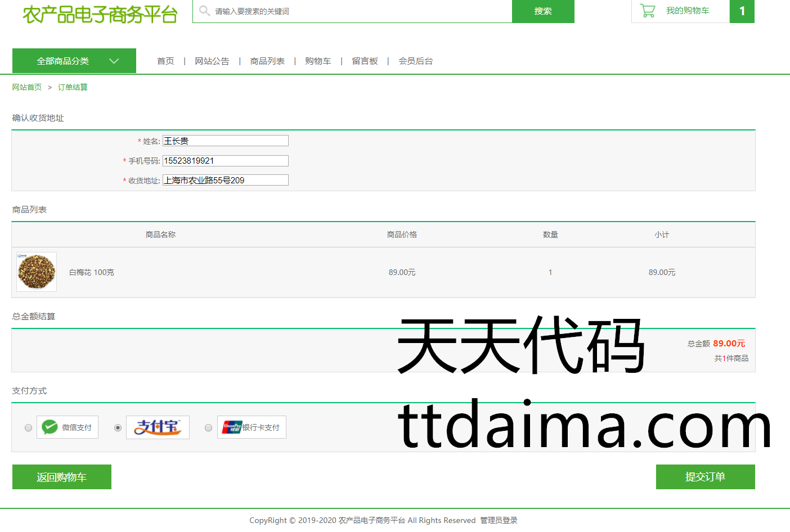Click the search magnifier icon
Screen dimensions: 790x532
[204, 11]
